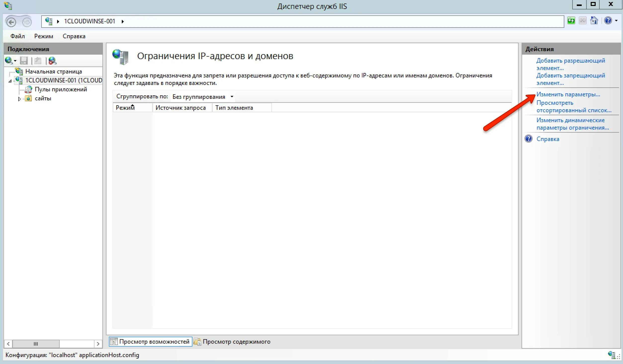
Task: Click the Delete connection globe icon
Action: 52,61
